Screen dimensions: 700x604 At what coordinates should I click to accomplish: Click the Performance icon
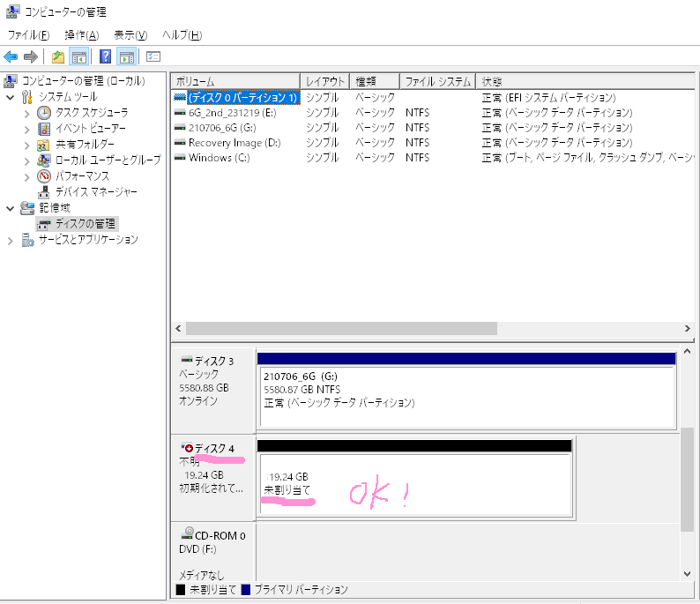44,176
